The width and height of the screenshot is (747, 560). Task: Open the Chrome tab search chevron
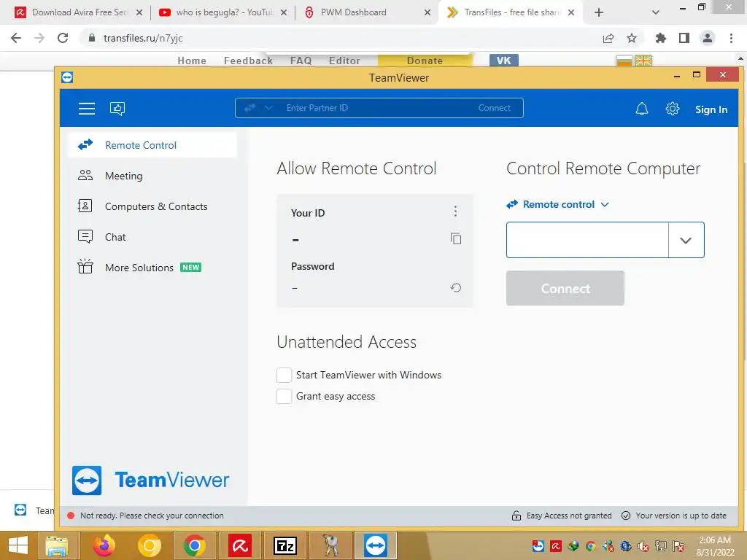click(656, 12)
